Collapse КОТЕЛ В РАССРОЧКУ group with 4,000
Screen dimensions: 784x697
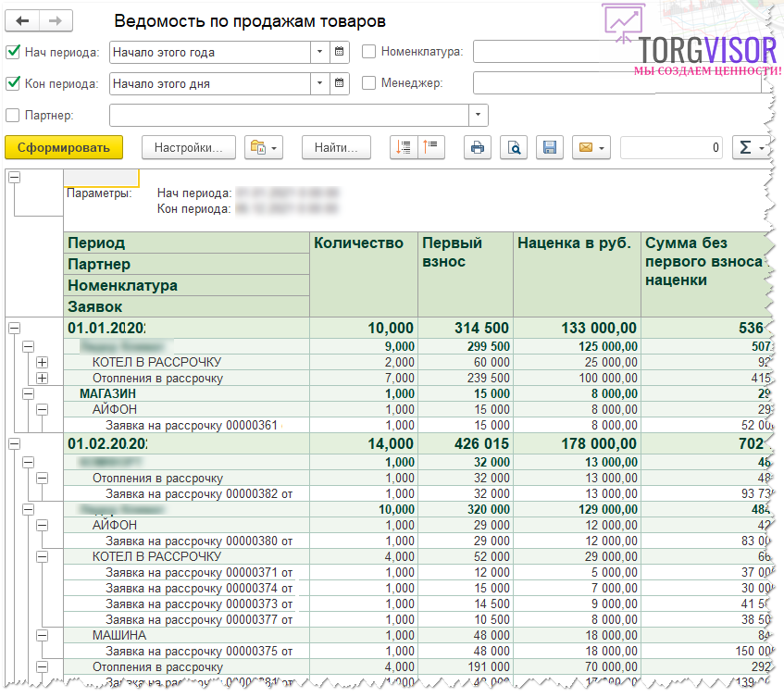43,556
